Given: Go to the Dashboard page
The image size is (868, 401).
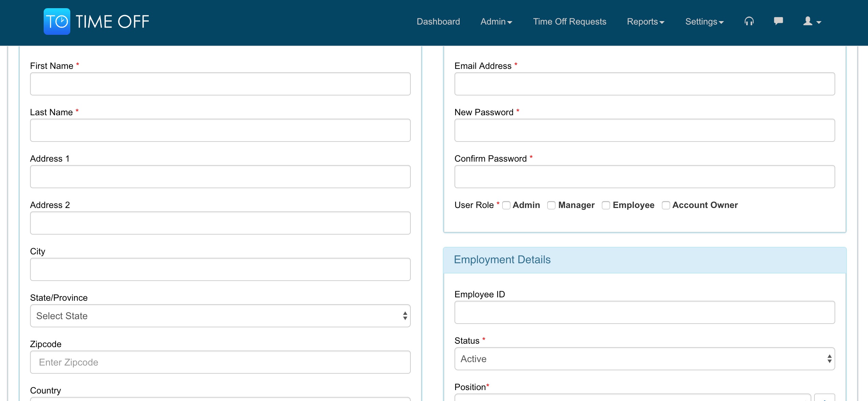Looking at the screenshot, I should (438, 21).
